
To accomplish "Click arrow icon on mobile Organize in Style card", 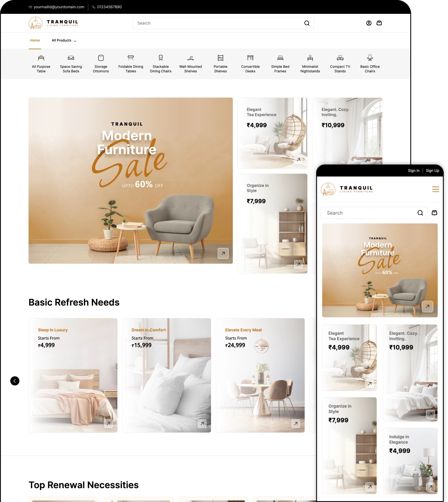I will point(370,487).
